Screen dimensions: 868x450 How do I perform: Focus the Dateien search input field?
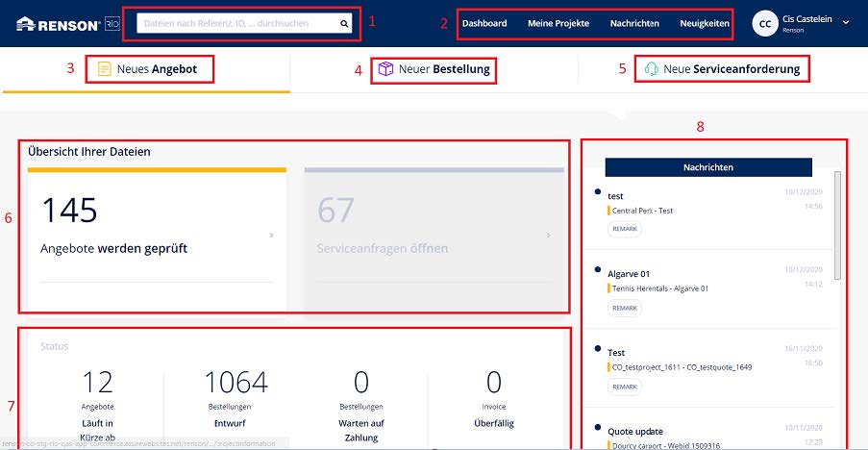click(x=236, y=23)
